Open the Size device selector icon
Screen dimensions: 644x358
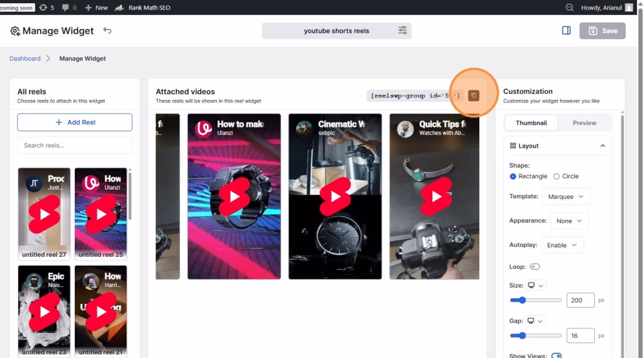536,285
